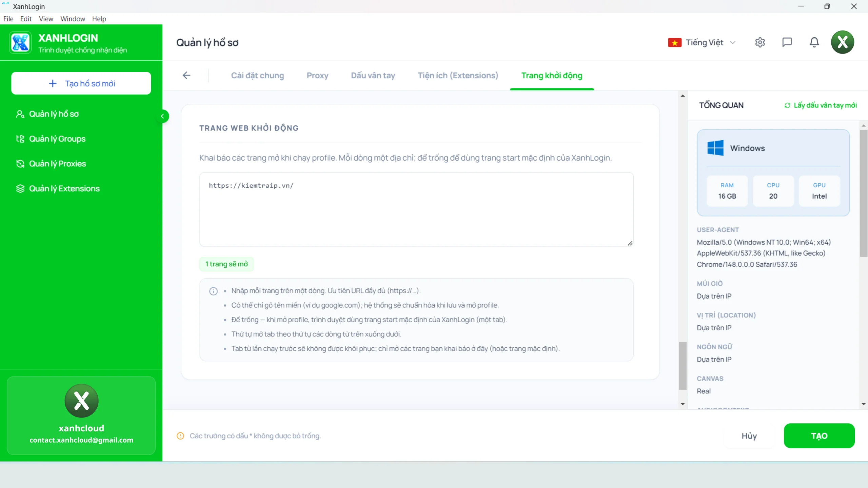Click the xanhcloud account avatar in sidebar

point(81,401)
